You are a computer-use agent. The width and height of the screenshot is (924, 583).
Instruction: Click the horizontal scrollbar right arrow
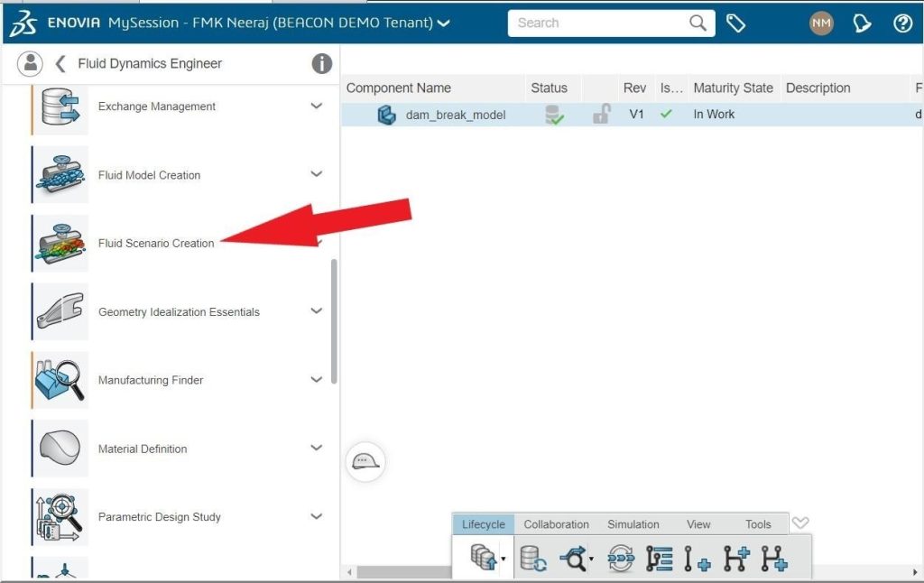[915, 572]
